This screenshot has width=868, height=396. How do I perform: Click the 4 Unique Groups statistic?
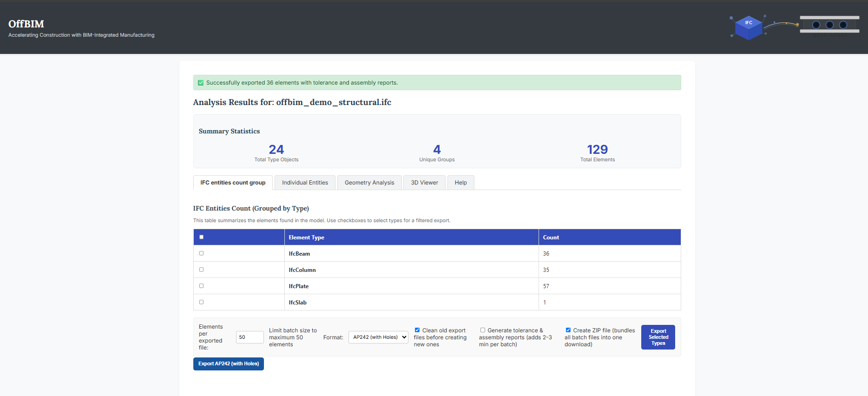pyautogui.click(x=437, y=153)
